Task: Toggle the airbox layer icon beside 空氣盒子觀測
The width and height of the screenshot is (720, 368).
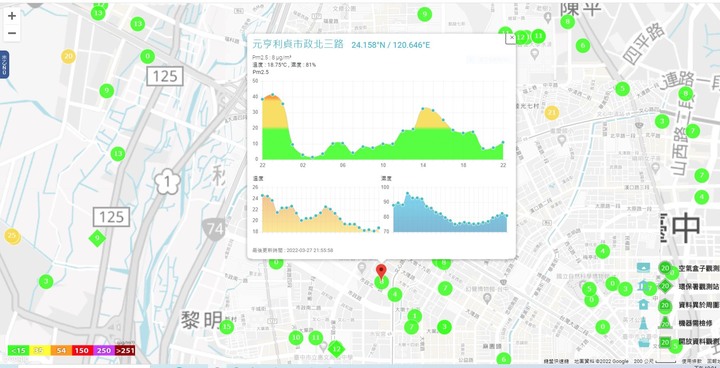Action: click(643, 268)
